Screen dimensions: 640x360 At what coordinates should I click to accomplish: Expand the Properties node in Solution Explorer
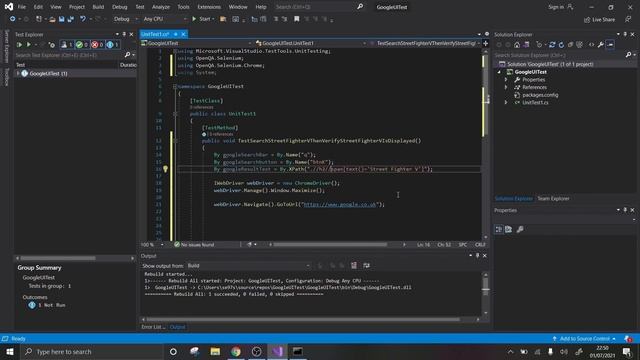point(506,80)
